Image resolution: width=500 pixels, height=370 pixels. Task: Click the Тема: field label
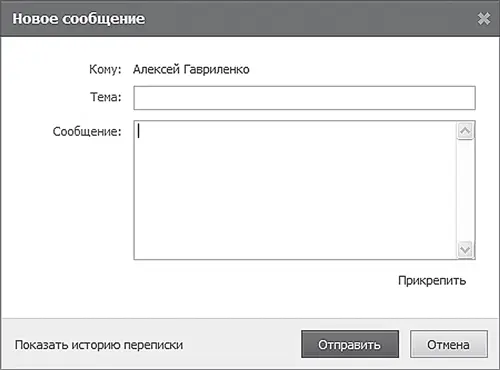coord(106,97)
